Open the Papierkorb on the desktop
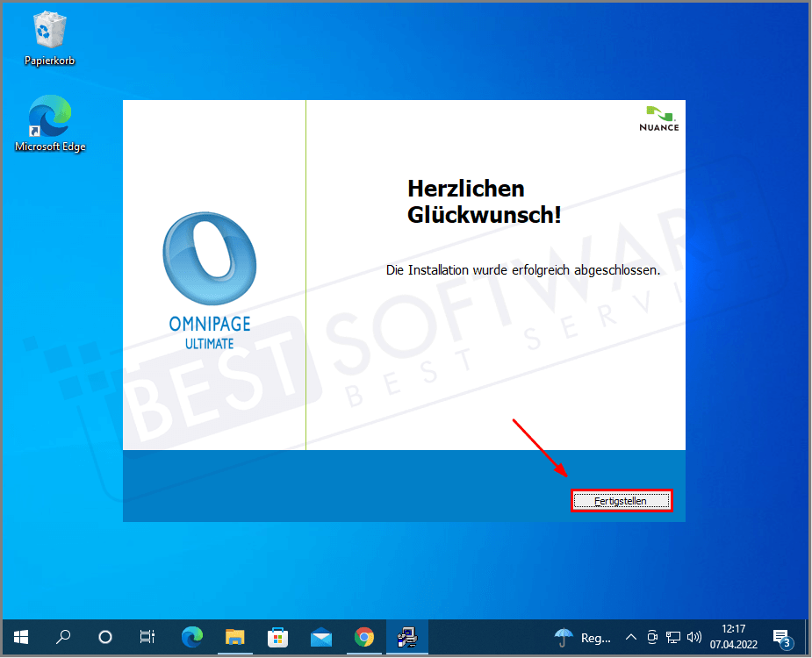This screenshot has width=812, height=658. 48,33
